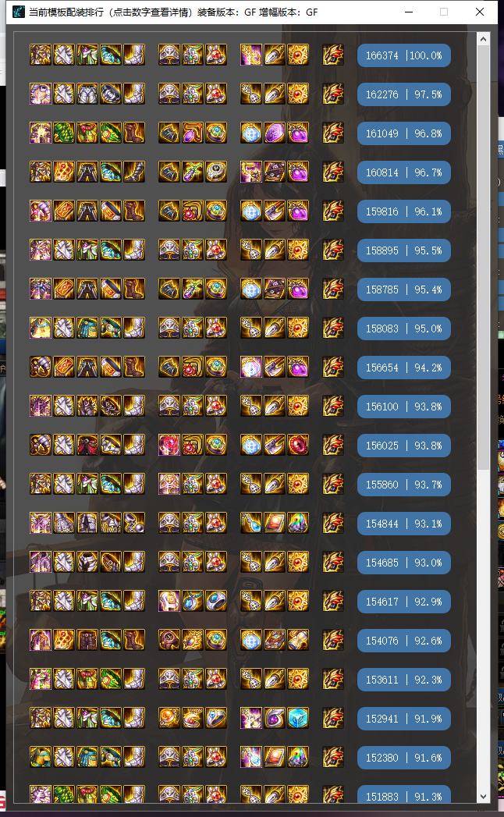Click the scrollbar up arrow

pos(483,39)
